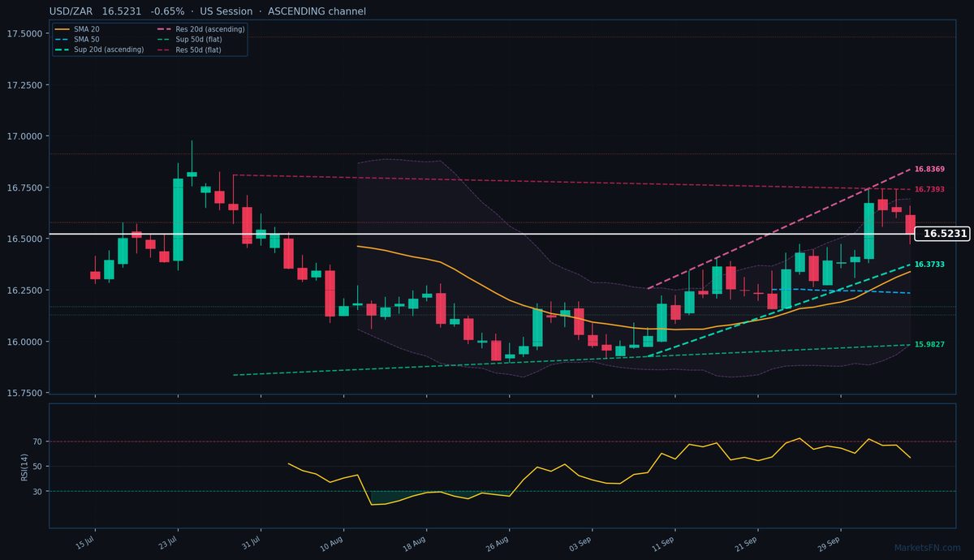
Task: Click the 15.7500 price axis label
Action: tap(24, 393)
